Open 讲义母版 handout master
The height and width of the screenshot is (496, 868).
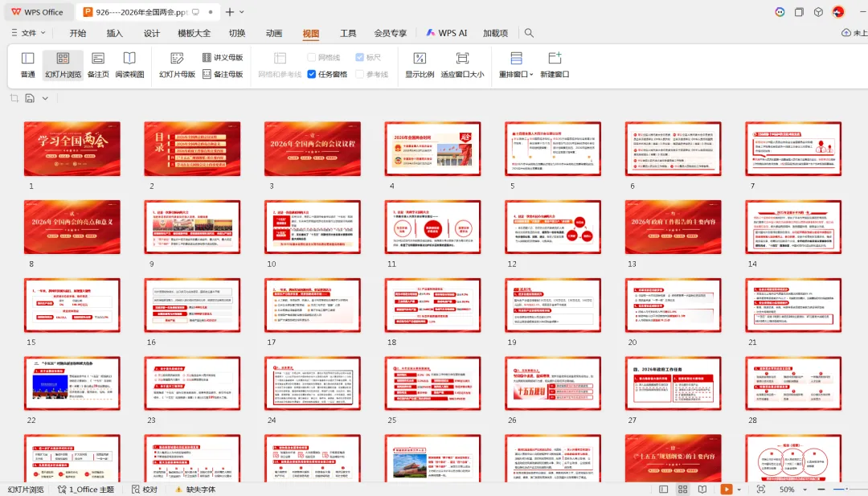click(x=223, y=58)
